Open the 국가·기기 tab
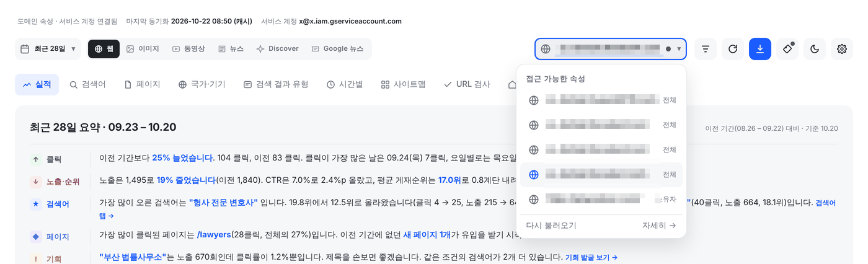This screenshot has width=868, height=264. [x=201, y=84]
